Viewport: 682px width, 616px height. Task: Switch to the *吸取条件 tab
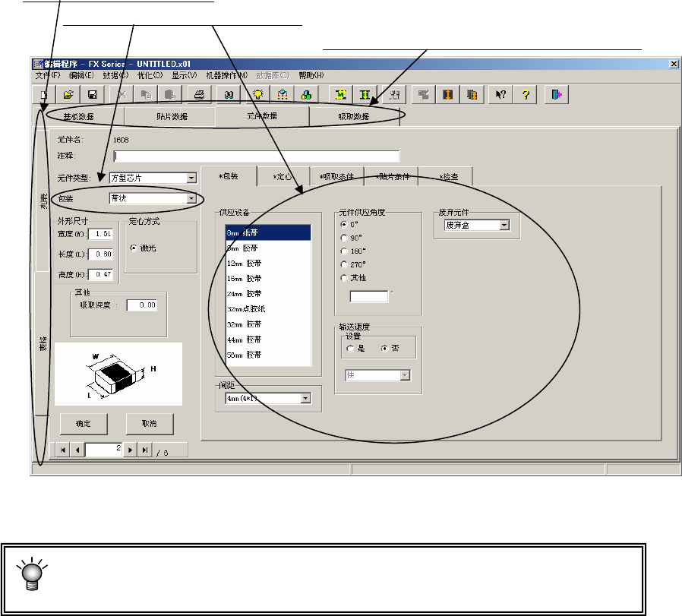point(336,177)
